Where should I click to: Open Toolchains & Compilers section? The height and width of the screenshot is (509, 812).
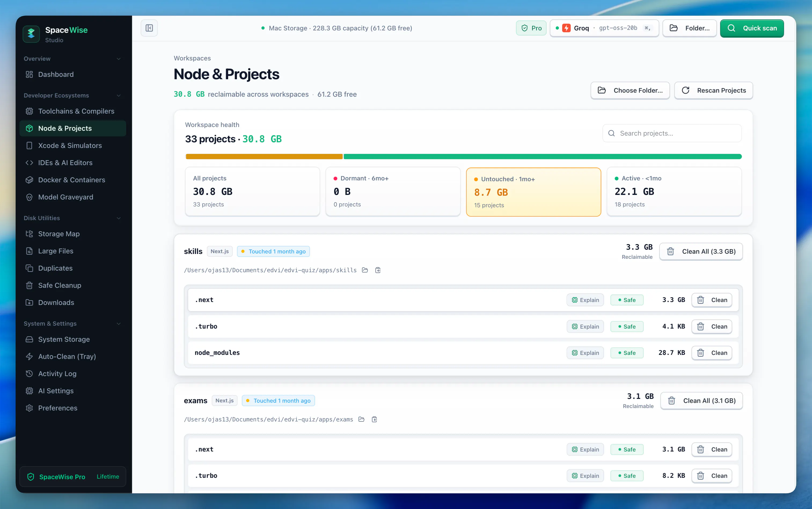(x=73, y=111)
